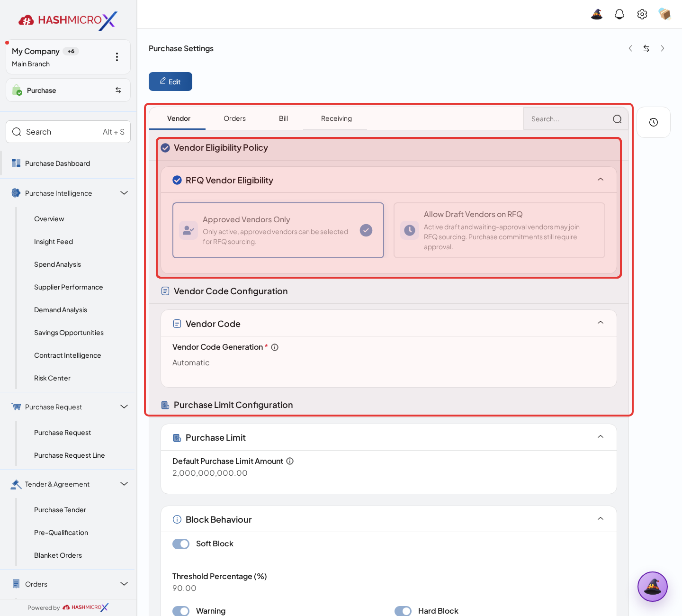682x616 pixels.
Task: Click the Default Purchase Limit Amount info icon
Action: tap(290, 461)
